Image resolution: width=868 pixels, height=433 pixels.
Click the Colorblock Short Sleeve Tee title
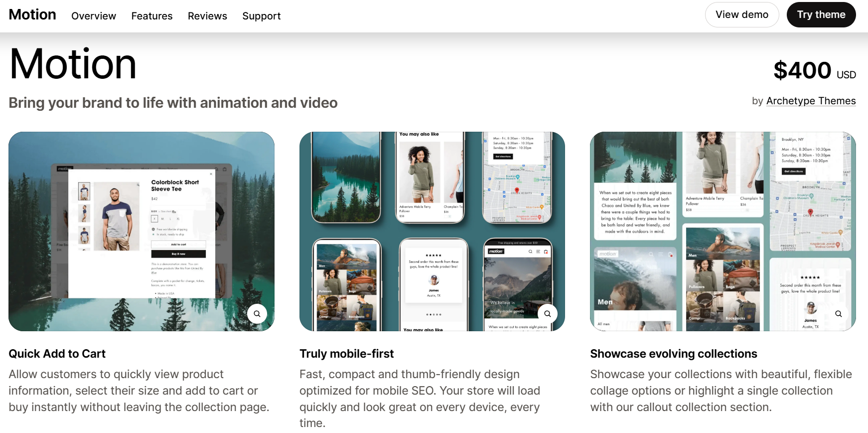(175, 186)
